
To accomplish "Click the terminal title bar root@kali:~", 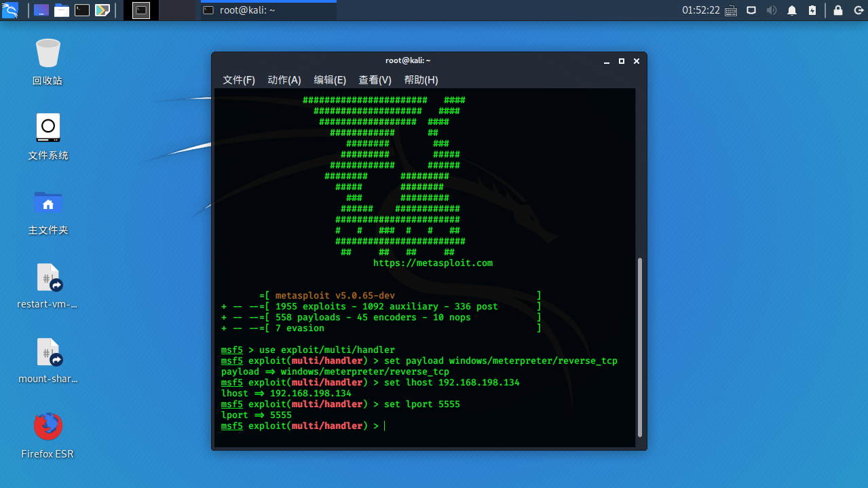I will pyautogui.click(x=408, y=60).
